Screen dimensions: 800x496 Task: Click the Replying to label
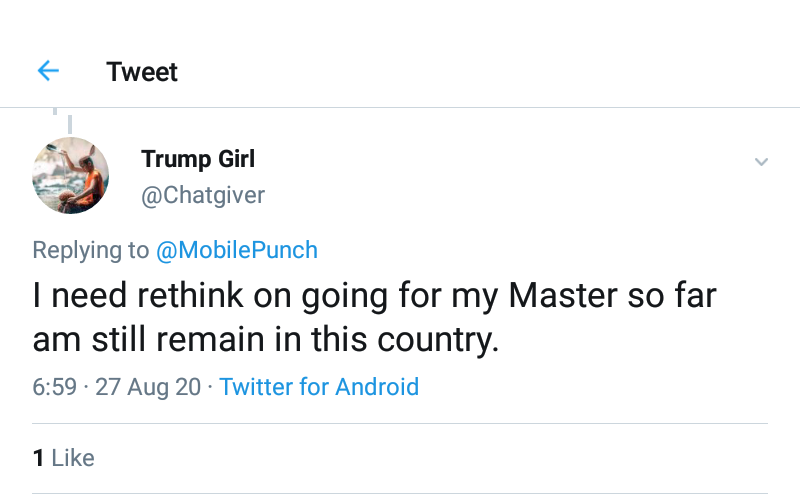pos(90,250)
